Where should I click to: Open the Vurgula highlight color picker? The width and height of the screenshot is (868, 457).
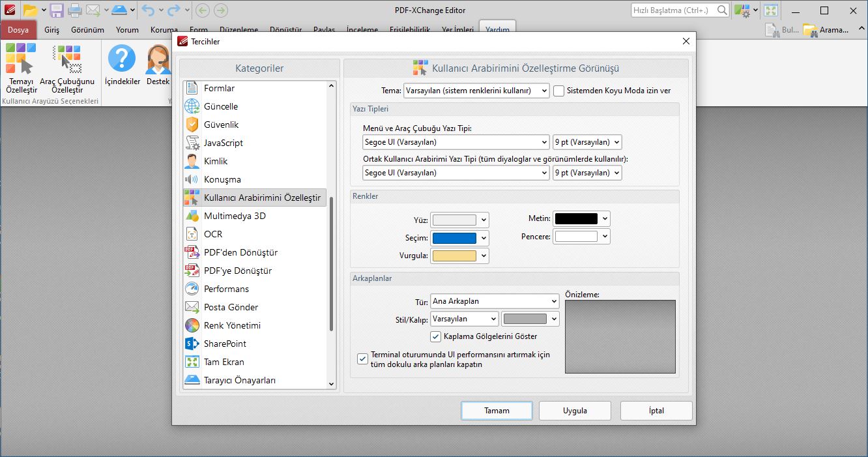[x=459, y=256]
